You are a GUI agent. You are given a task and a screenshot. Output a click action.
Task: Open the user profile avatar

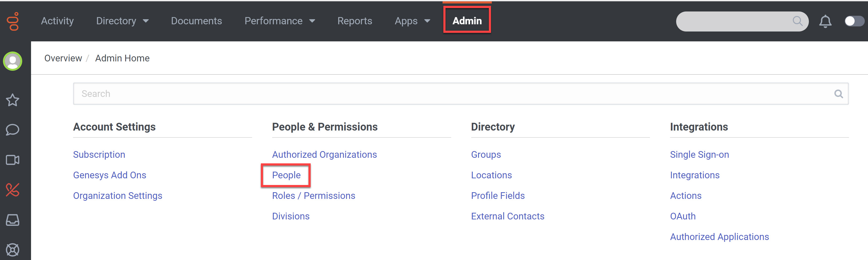tap(13, 61)
